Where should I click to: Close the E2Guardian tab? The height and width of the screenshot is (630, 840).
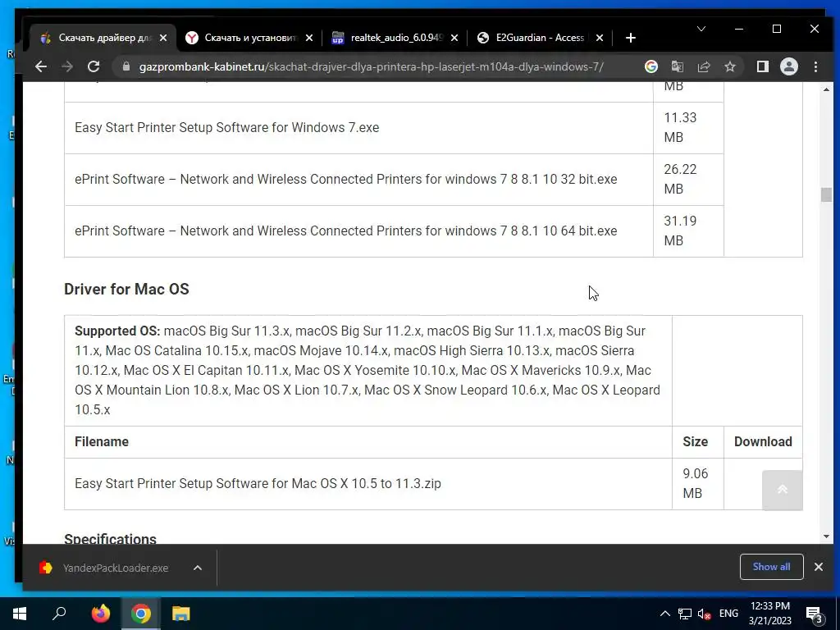tap(600, 38)
